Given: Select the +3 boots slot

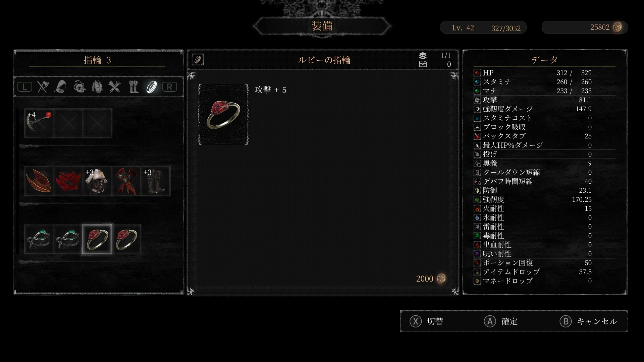Looking at the screenshot, I should [x=155, y=181].
